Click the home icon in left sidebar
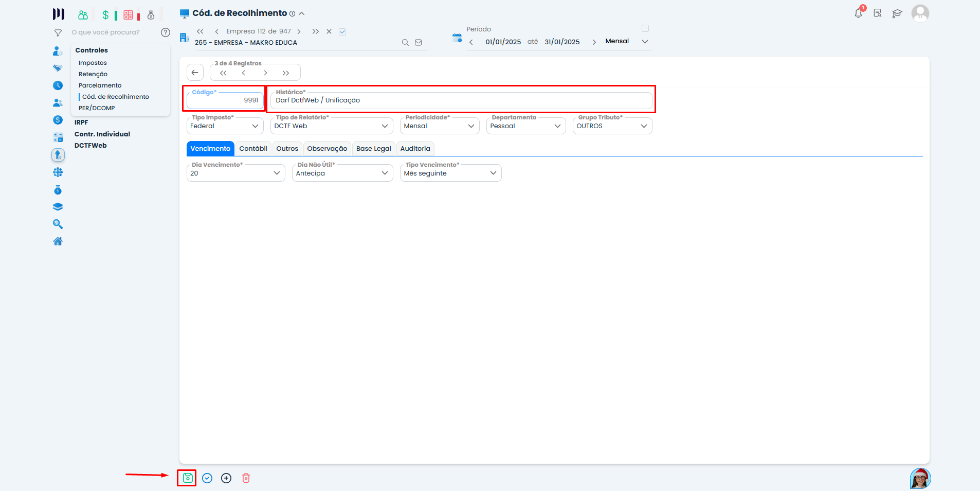 tap(58, 241)
